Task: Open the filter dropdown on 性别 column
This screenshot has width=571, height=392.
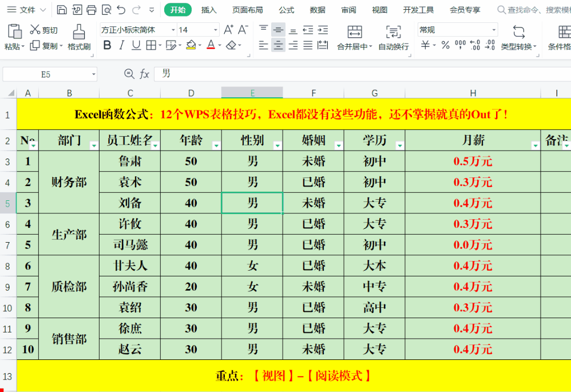Action: [277, 146]
